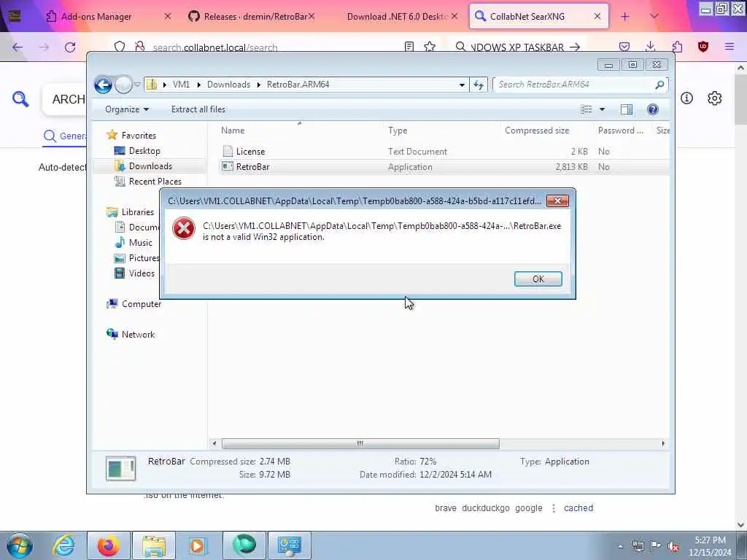
Task: Open Recent Places in navigation pane
Action: pyautogui.click(x=155, y=182)
